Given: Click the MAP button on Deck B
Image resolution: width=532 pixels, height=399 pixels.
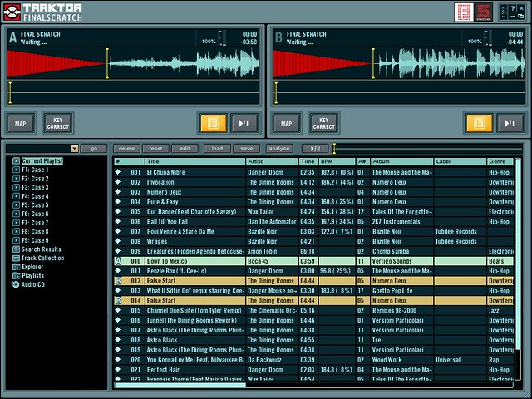Looking at the screenshot, I should pyautogui.click(x=286, y=123).
